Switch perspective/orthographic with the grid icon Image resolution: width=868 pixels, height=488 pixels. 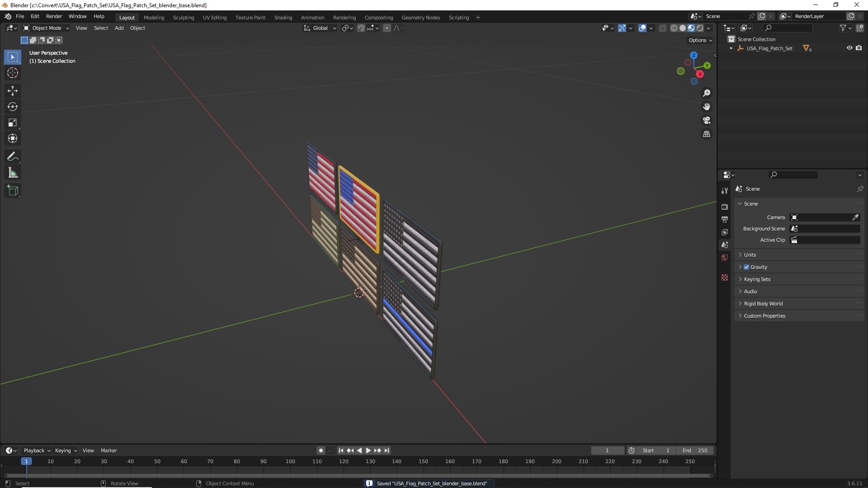[x=707, y=134]
